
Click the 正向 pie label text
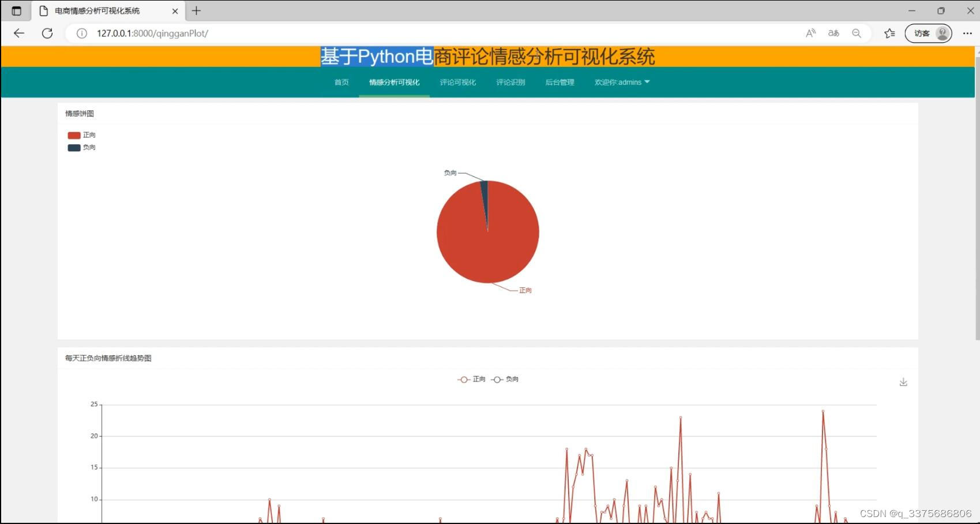tap(525, 290)
